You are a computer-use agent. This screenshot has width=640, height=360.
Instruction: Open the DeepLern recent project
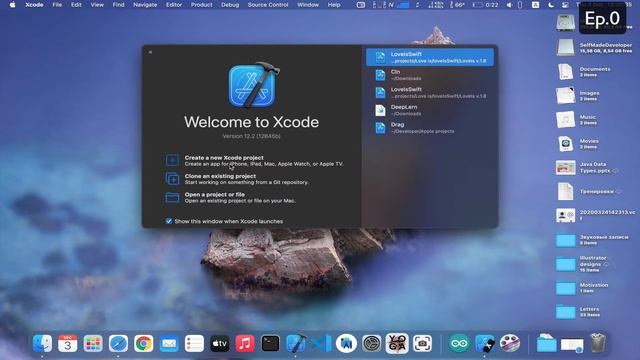(429, 110)
